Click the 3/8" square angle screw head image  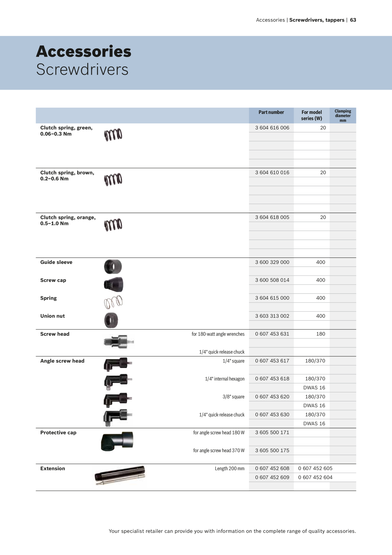pos(118,400)
